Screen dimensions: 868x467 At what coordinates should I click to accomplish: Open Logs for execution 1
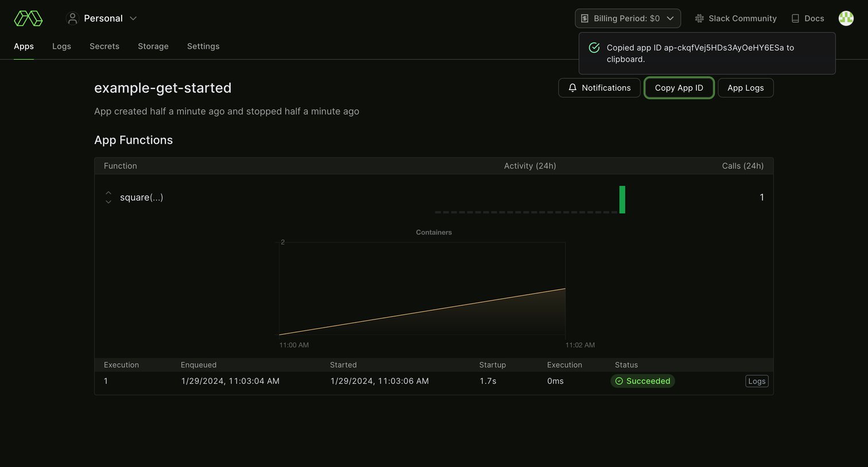757,381
